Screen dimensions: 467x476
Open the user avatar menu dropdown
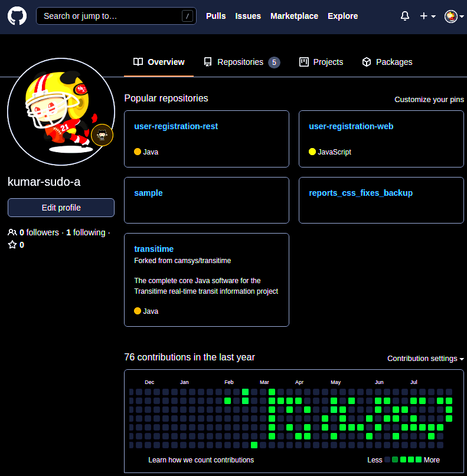pos(453,17)
